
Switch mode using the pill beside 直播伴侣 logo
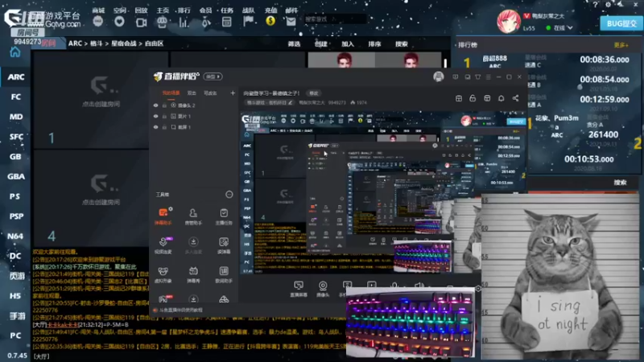click(213, 76)
